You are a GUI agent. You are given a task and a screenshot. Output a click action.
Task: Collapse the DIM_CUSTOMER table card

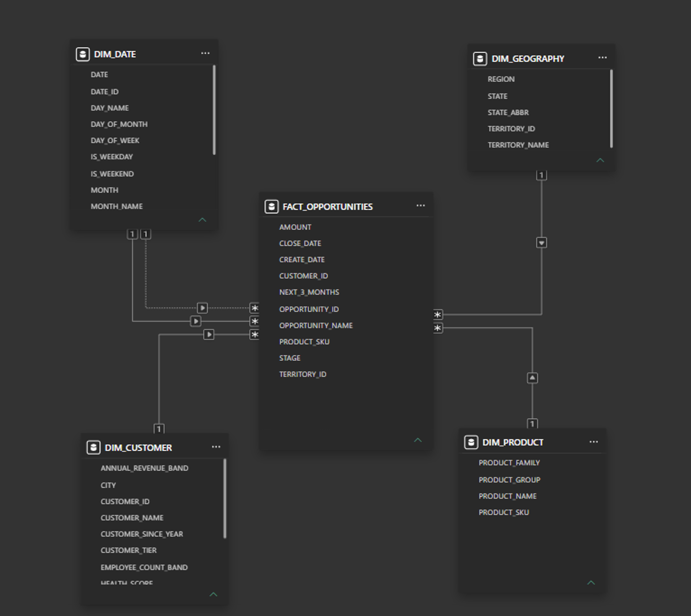tap(214, 594)
